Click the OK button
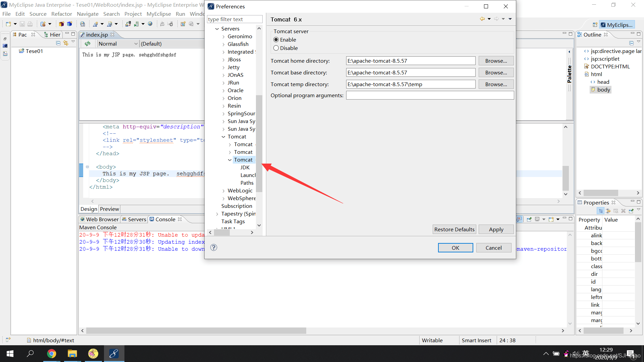The height and width of the screenshot is (362, 644). coord(455,248)
